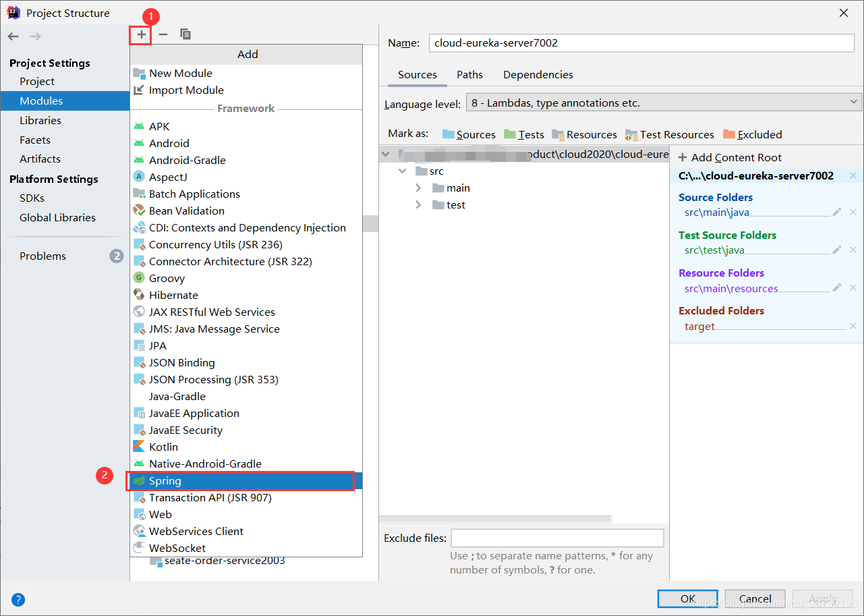Go forward with the right arrow
Screen dimensions: 864x616
[35, 36]
